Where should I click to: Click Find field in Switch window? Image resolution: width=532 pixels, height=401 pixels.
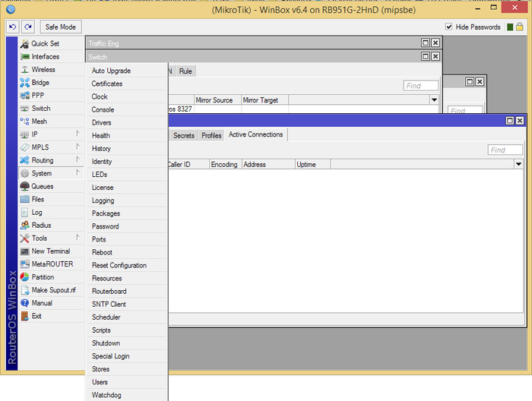pyautogui.click(x=421, y=86)
